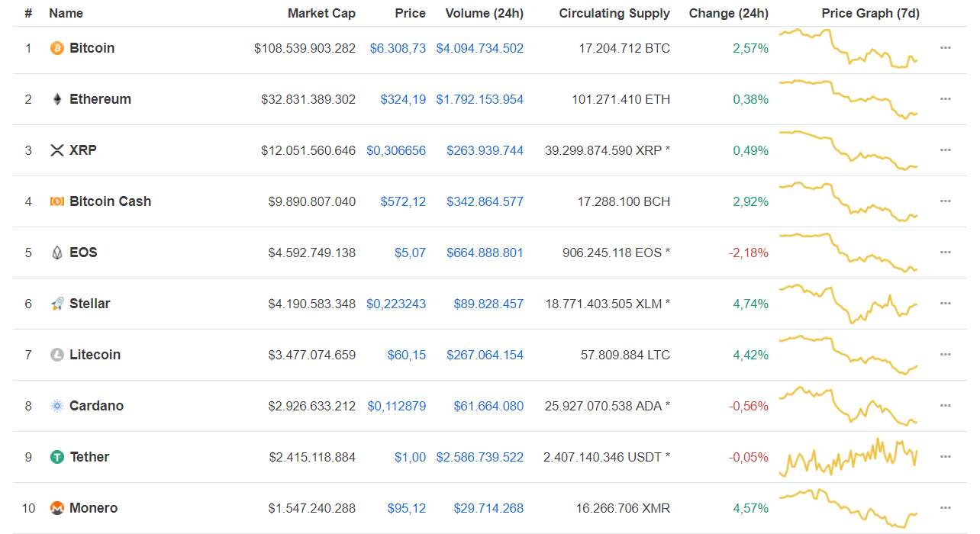Screen dimensions: 980x534
Task: Click the Ethereum diamond icon
Action: (56, 98)
